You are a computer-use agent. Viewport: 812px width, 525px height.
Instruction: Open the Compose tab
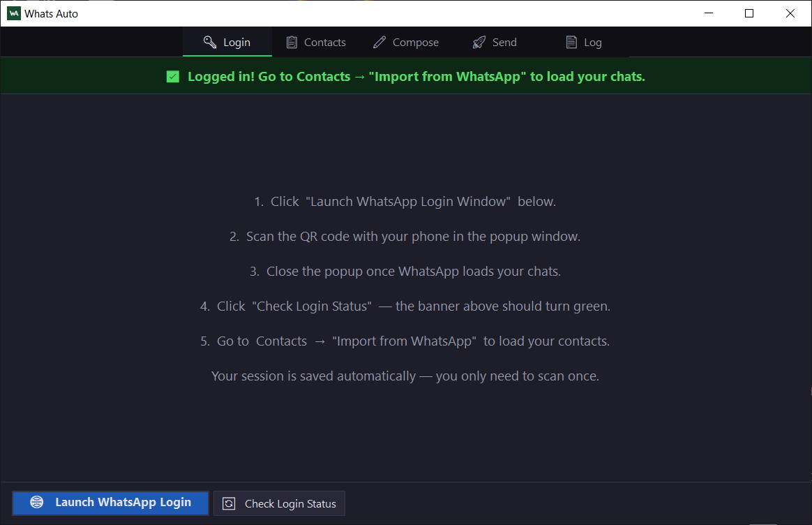point(405,42)
